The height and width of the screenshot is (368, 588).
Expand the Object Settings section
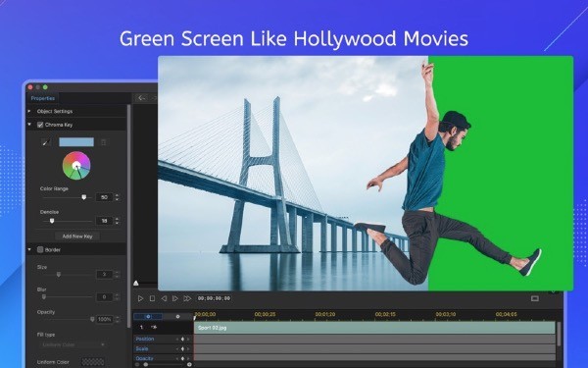click(29, 111)
